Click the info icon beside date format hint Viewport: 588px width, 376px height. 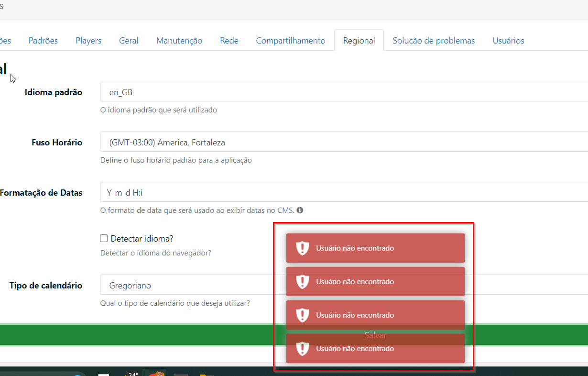(x=300, y=210)
